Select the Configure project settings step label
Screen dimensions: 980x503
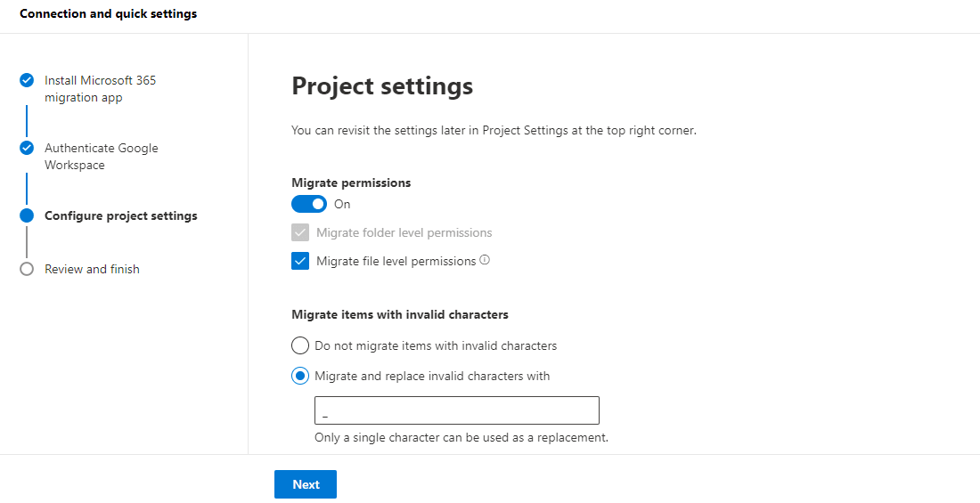coord(121,215)
